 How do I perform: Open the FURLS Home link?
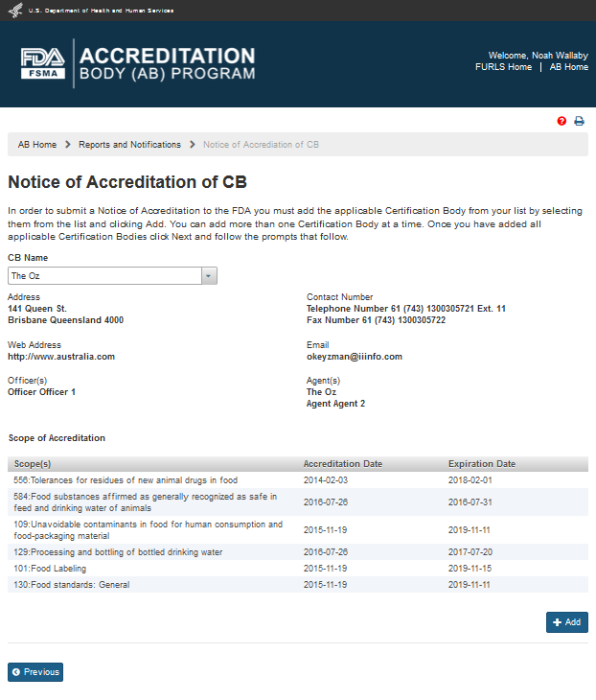503,67
